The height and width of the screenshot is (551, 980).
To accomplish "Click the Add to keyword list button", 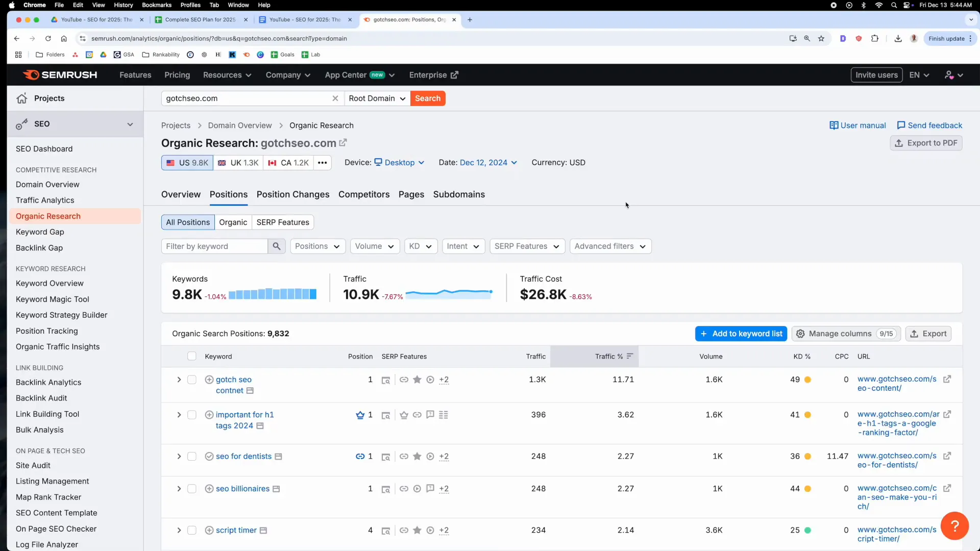I will [x=741, y=334].
